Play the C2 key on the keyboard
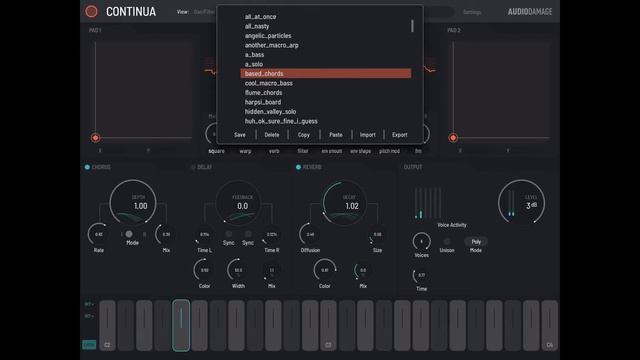This screenshot has width=640, height=360. pyautogui.click(x=107, y=325)
